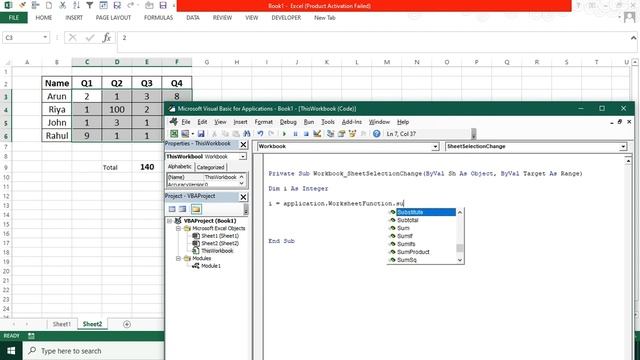The width and height of the screenshot is (640, 360).
Task: Switch to Excel DEVELOPER ribbon tab
Action: pos(286,18)
